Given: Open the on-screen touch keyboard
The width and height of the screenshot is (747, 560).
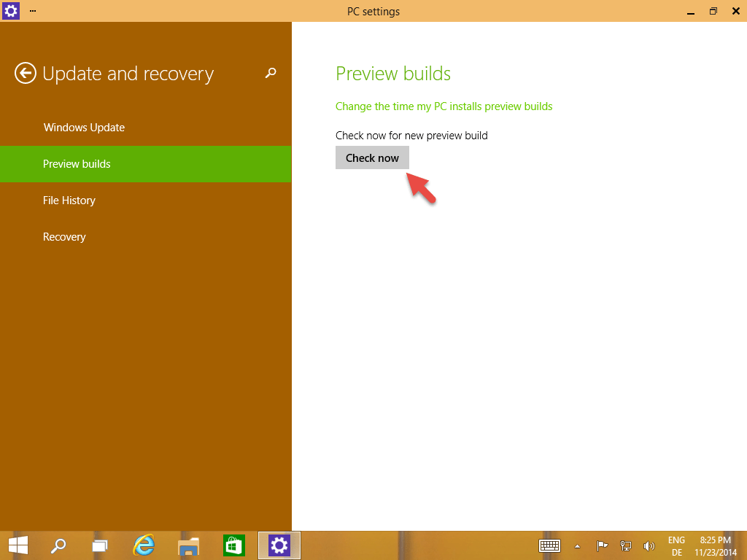Looking at the screenshot, I should click(x=549, y=545).
